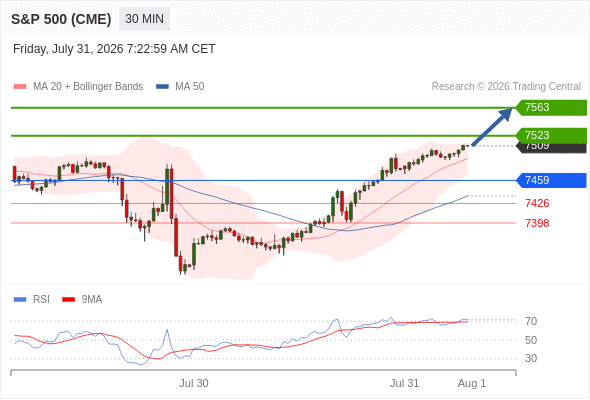Screen dimensions: 590x400
Task: Click the blue upward forecast arrow
Action: click(x=492, y=126)
